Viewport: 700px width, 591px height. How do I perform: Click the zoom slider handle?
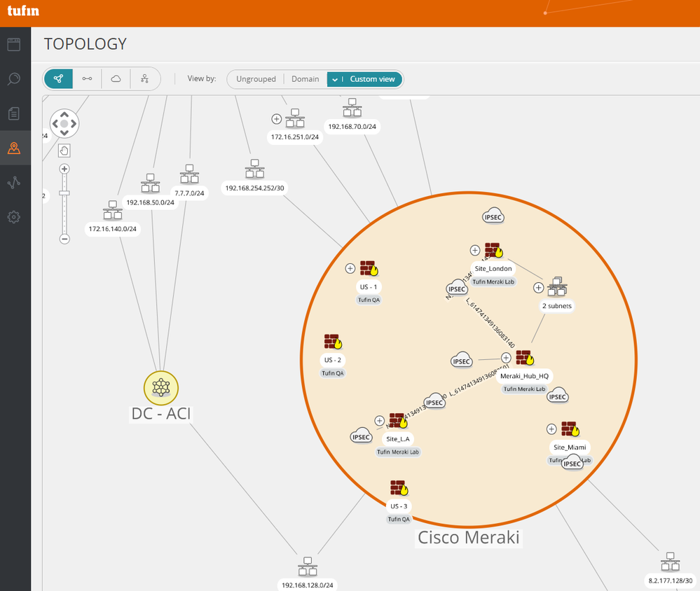pyautogui.click(x=64, y=193)
